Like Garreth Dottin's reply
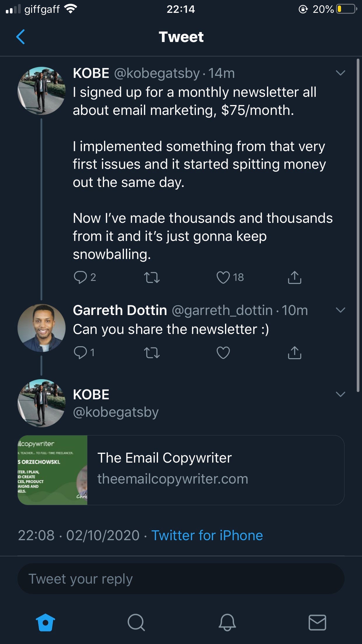362x644 pixels. (x=223, y=353)
